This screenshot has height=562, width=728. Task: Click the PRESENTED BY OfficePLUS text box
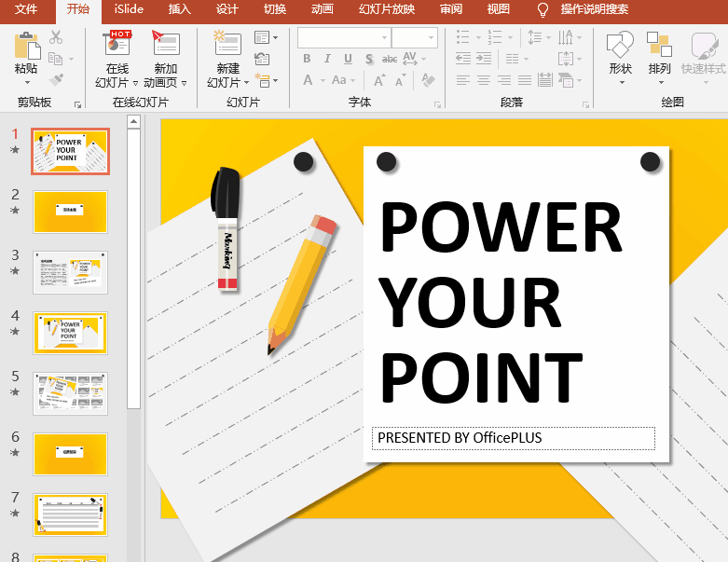tap(514, 438)
